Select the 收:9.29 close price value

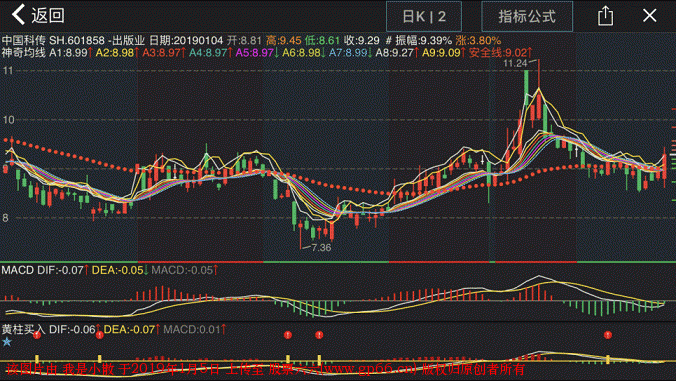coord(362,41)
